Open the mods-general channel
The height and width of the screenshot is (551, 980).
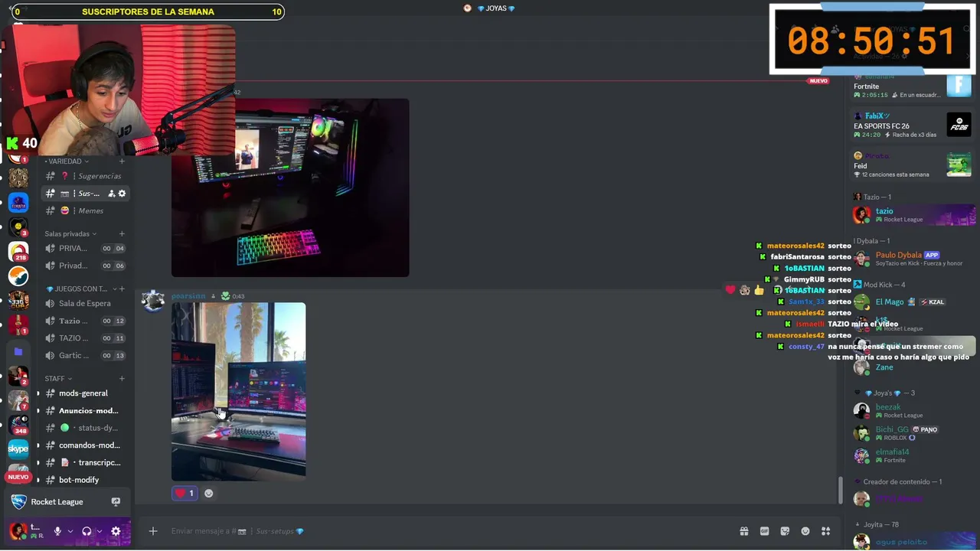84,393
